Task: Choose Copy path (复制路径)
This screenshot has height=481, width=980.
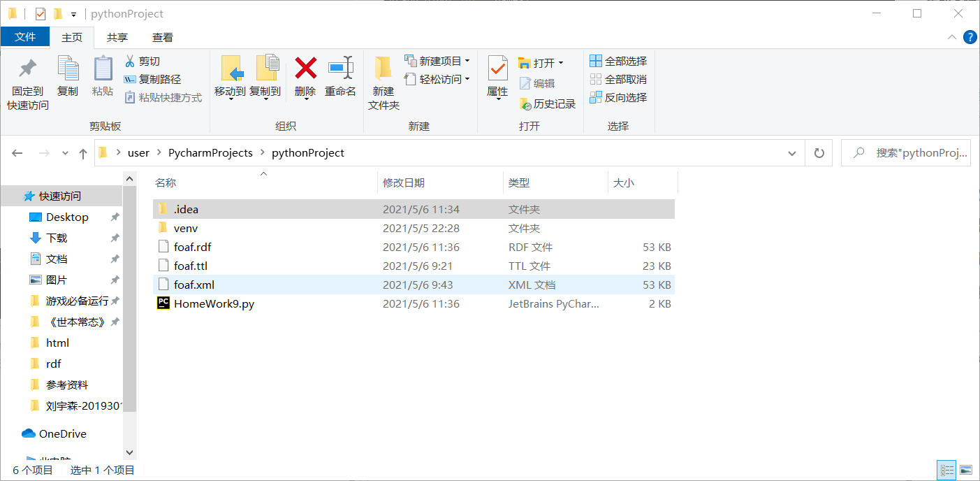Action: (152, 80)
